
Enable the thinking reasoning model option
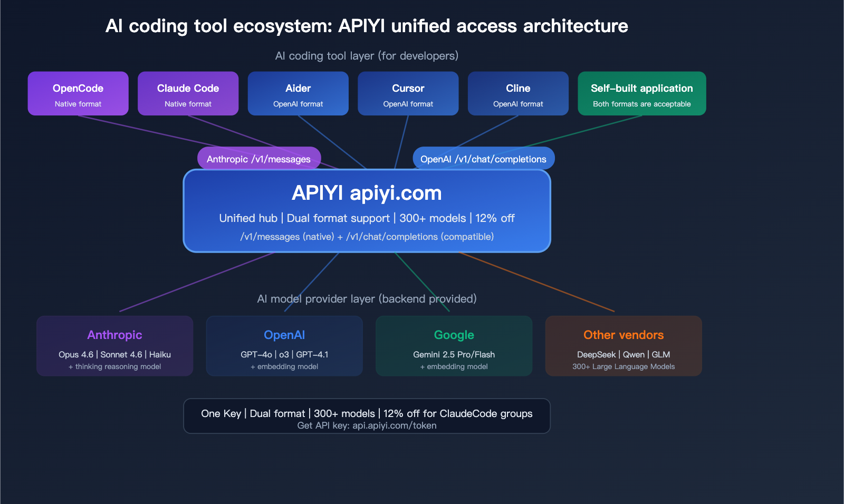[114, 366]
